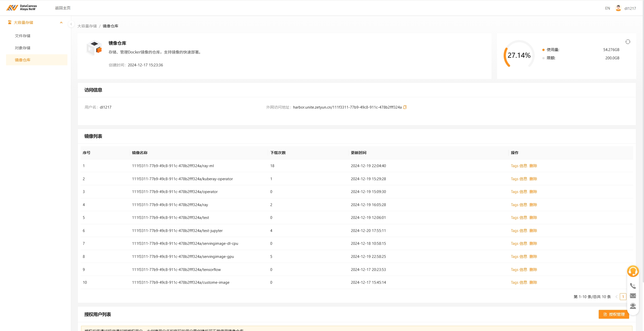Select 镜像仓库 in the sidebar
Screen dimensions: 644x331
point(23,60)
